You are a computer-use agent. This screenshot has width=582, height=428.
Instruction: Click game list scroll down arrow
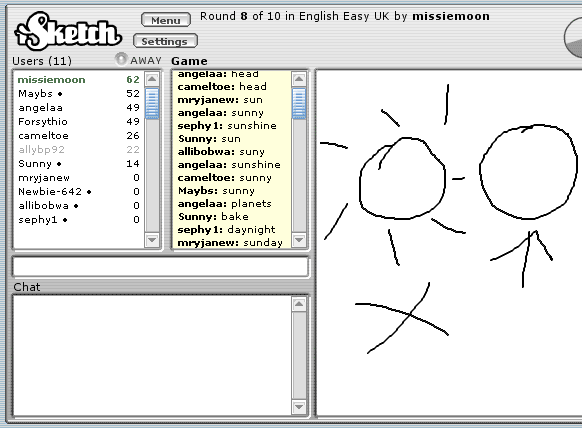point(299,240)
